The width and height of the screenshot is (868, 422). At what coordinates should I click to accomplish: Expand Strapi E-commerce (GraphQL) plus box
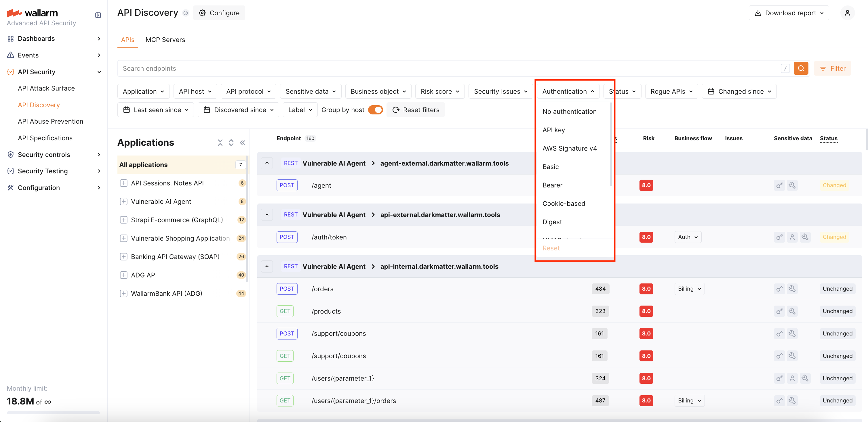click(x=124, y=220)
